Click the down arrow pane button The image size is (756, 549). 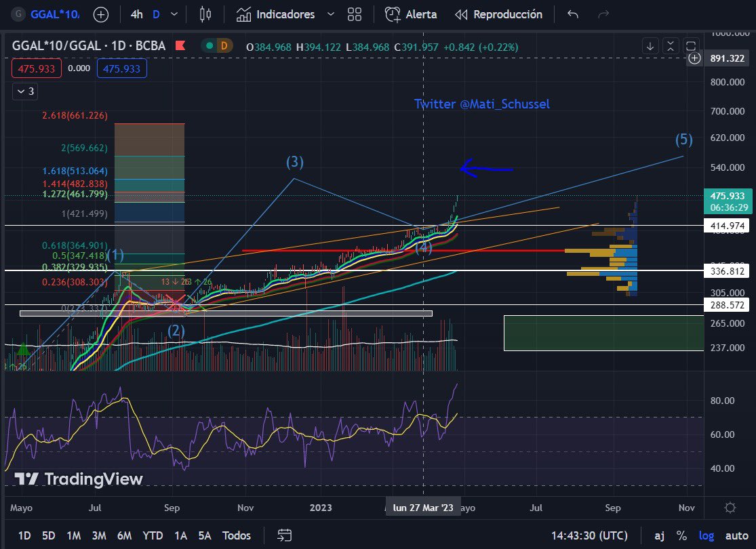pos(650,46)
